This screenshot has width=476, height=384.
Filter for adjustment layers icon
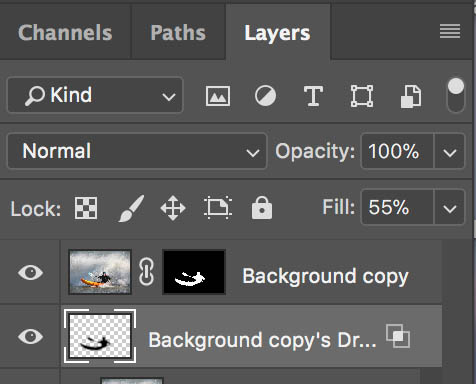click(265, 96)
